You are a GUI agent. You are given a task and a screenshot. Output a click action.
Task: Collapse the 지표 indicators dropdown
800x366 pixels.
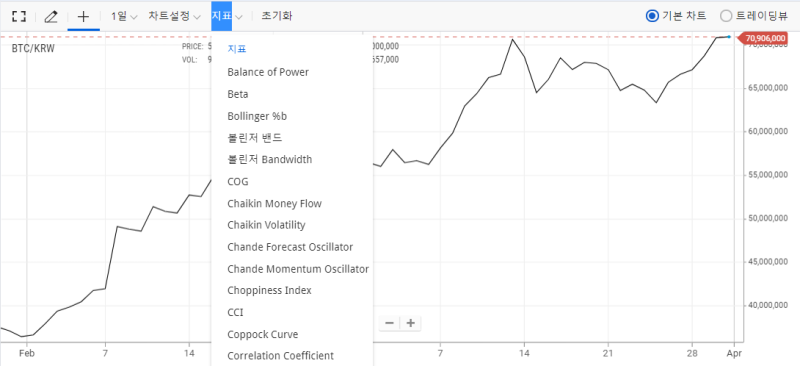pyautogui.click(x=227, y=16)
